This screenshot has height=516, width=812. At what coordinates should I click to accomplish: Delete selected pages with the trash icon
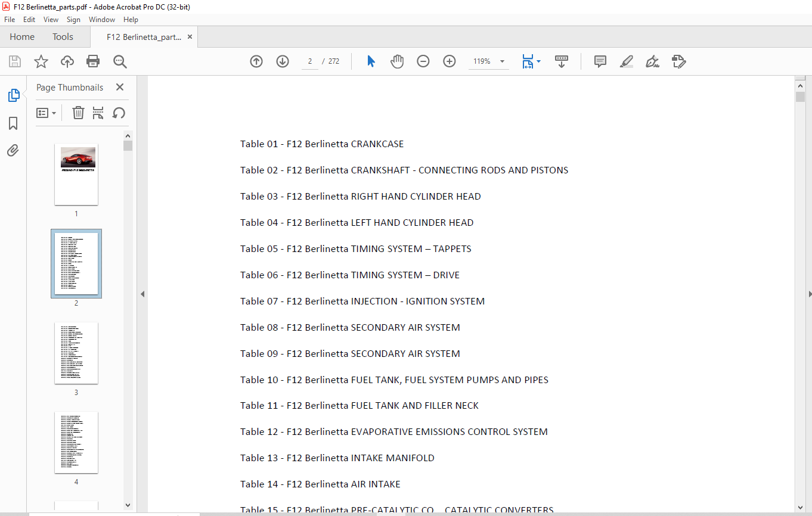click(78, 113)
